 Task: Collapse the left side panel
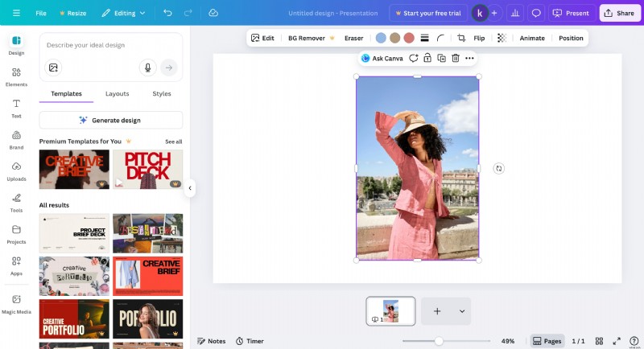coord(190,188)
